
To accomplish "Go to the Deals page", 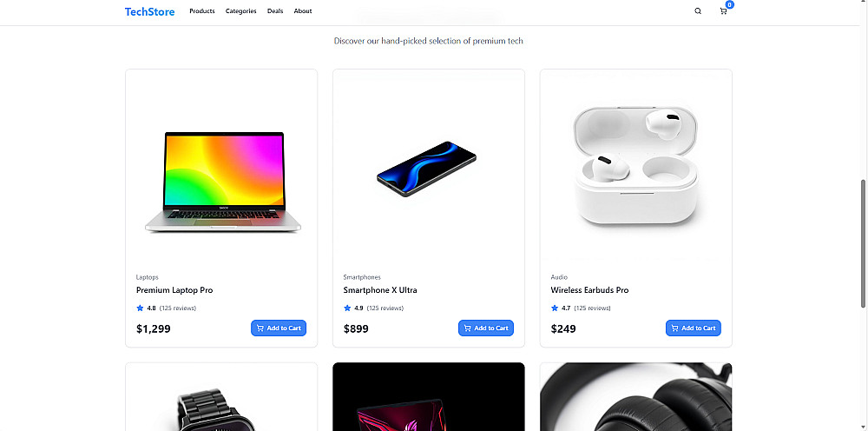I will [x=275, y=11].
